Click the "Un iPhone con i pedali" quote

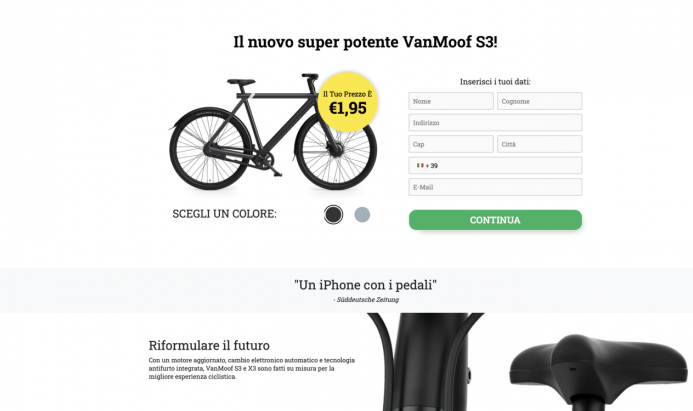366,285
